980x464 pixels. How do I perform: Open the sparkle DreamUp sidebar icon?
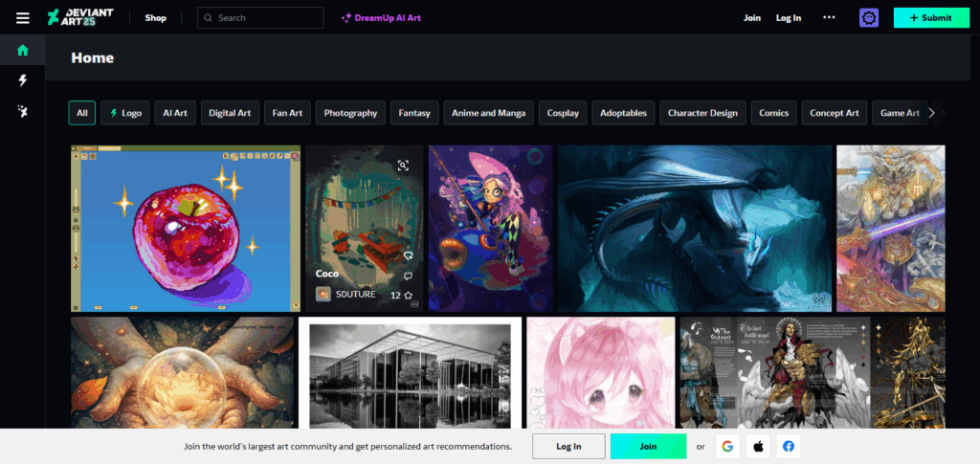[x=23, y=111]
